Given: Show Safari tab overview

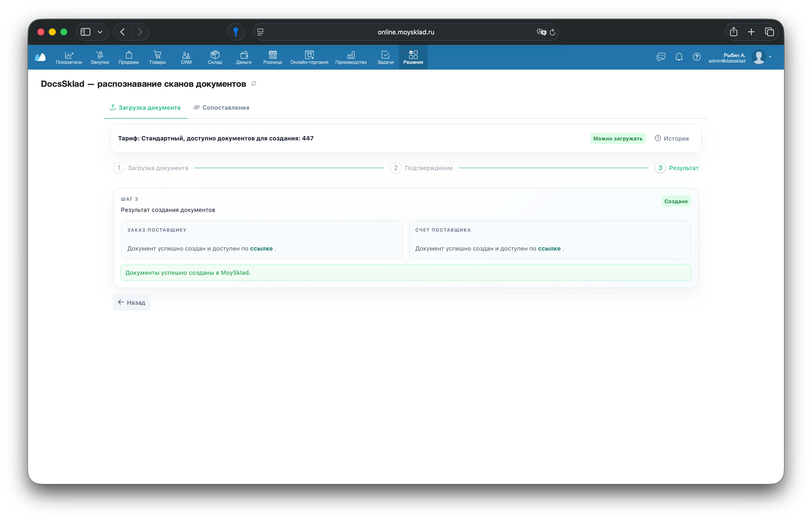Looking at the screenshot, I should point(769,32).
